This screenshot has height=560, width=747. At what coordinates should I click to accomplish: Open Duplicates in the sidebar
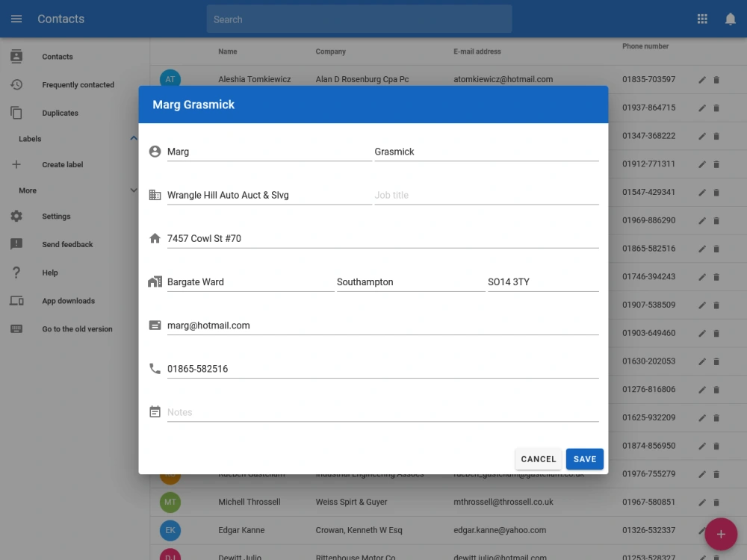click(x=60, y=113)
